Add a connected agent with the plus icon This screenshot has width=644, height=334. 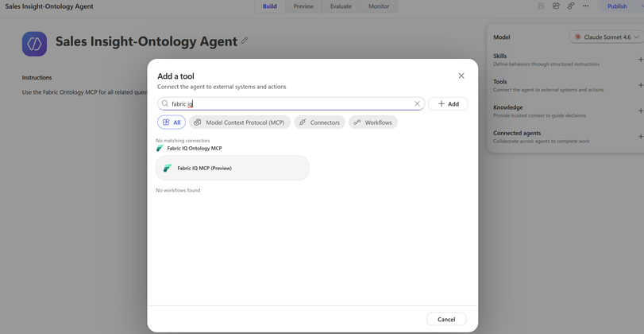640,136
